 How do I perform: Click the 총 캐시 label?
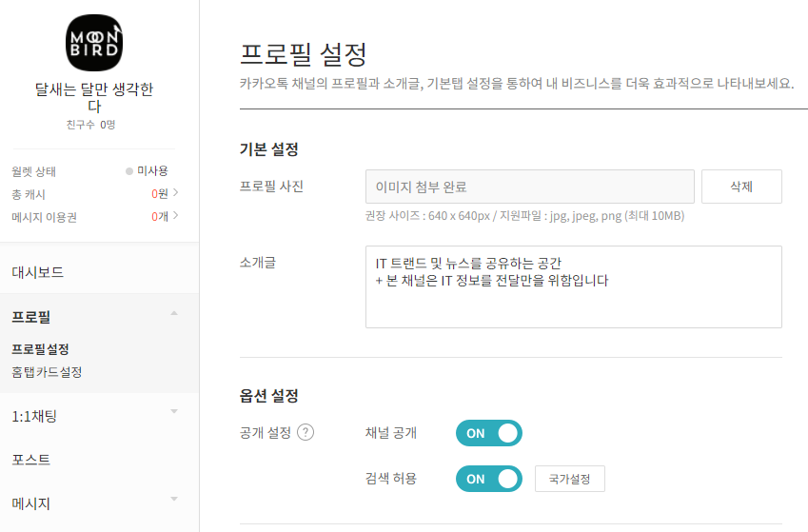29,194
